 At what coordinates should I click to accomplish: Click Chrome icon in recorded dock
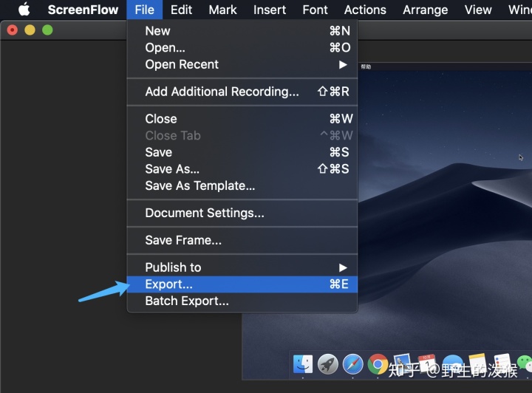point(378,364)
